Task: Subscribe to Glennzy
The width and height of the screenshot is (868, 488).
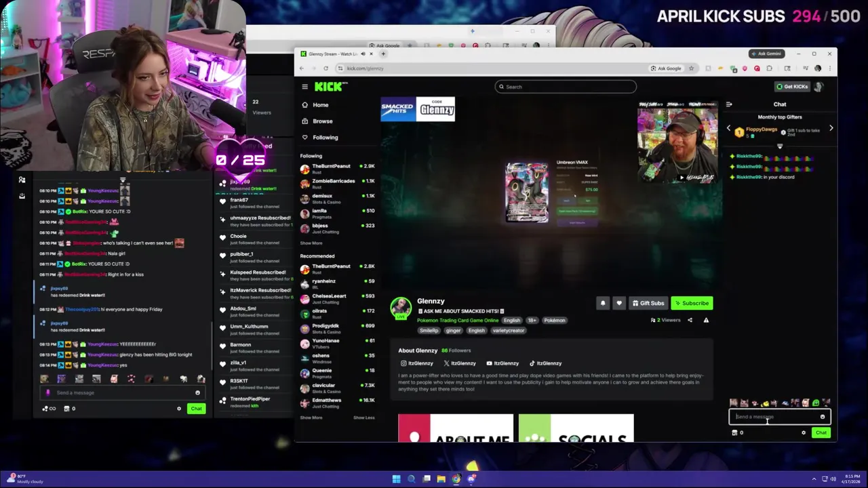Action: (x=691, y=303)
